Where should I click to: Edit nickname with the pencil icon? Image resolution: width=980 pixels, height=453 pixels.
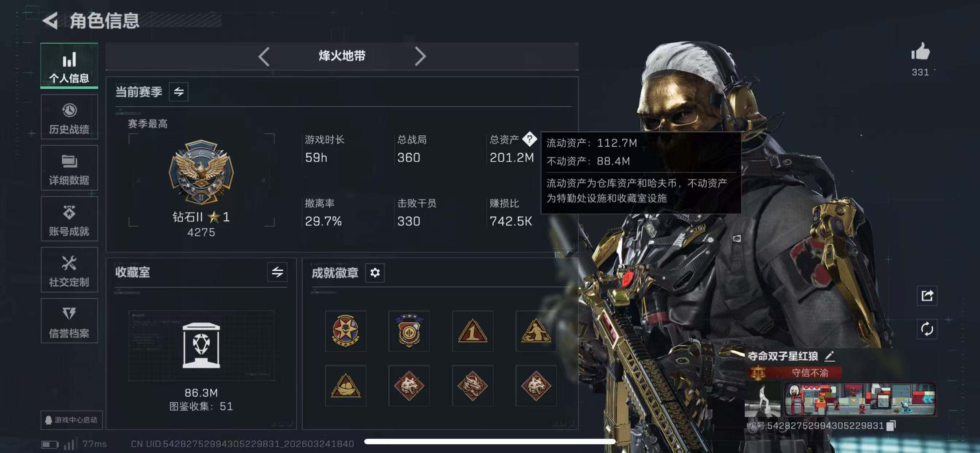tap(830, 356)
